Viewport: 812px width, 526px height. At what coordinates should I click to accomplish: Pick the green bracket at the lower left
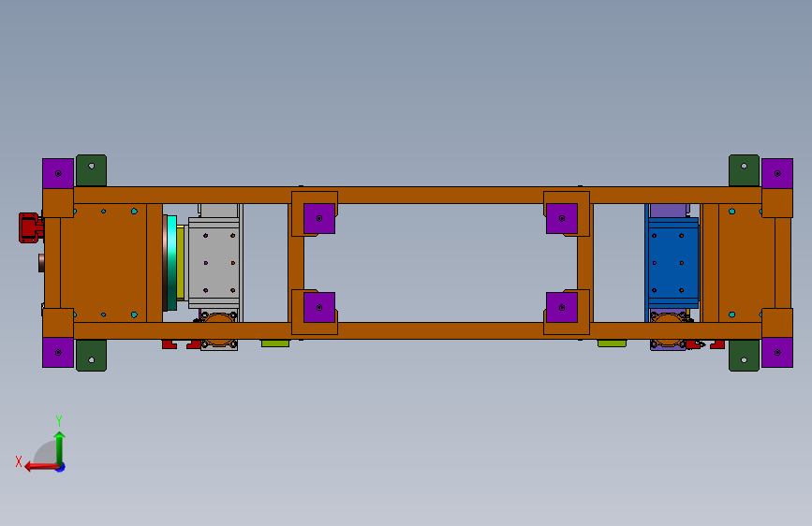pyautogui.click(x=91, y=356)
